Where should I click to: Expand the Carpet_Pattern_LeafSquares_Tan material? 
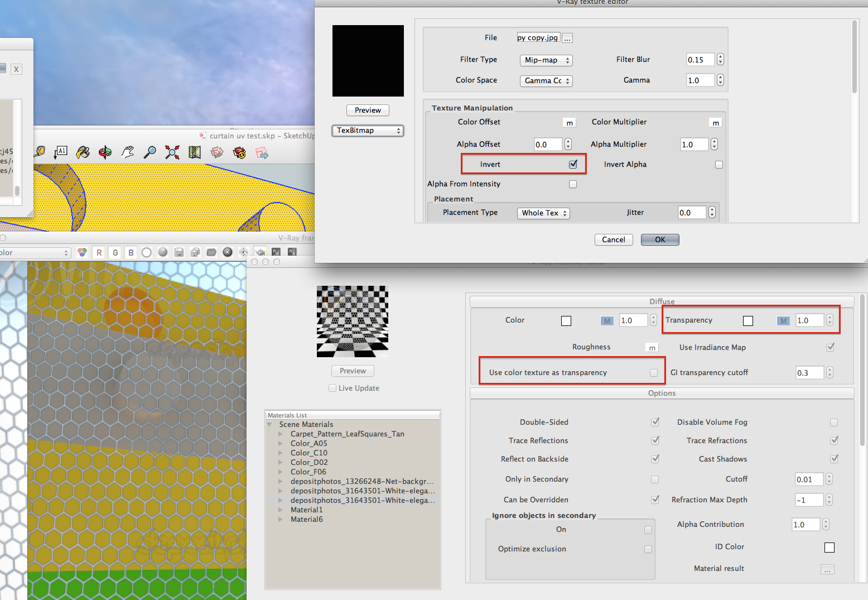pos(281,434)
